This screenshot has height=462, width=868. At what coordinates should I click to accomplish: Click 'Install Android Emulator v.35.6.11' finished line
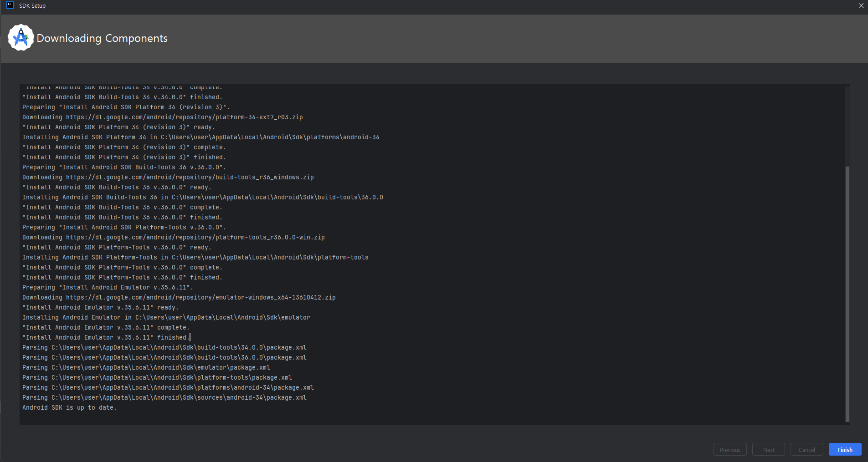coord(106,337)
